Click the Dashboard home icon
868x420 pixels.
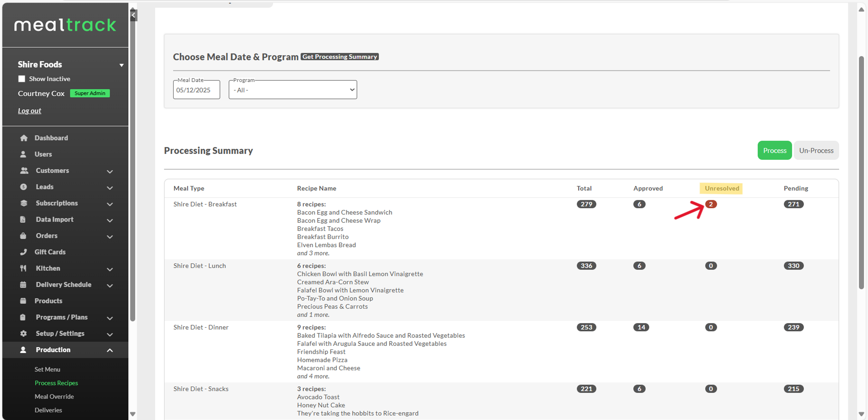[x=24, y=138]
